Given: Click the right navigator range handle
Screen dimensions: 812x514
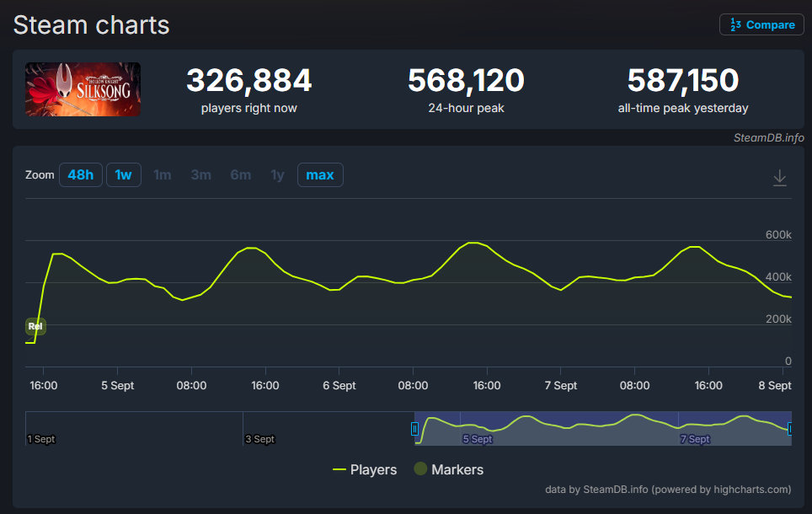Looking at the screenshot, I should point(789,429).
